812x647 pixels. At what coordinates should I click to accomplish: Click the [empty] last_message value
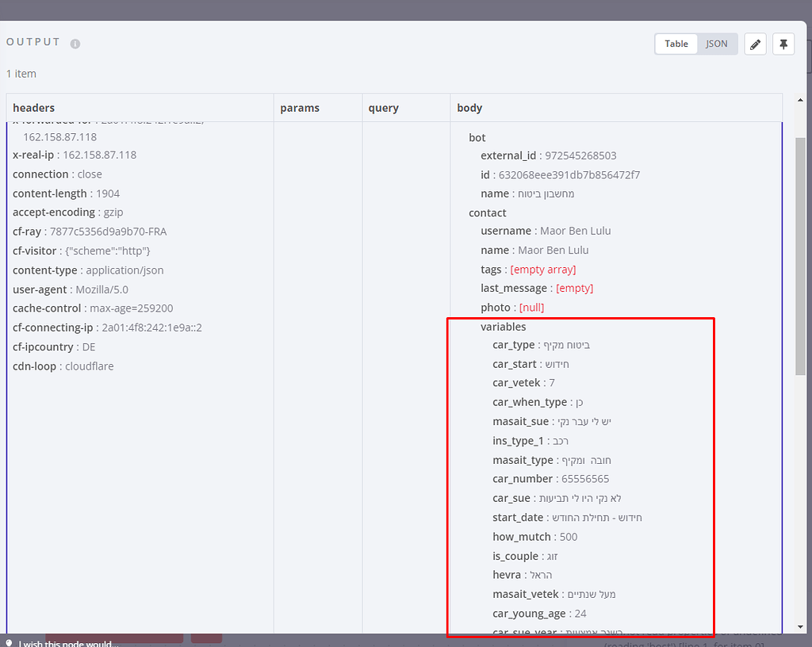click(x=573, y=288)
